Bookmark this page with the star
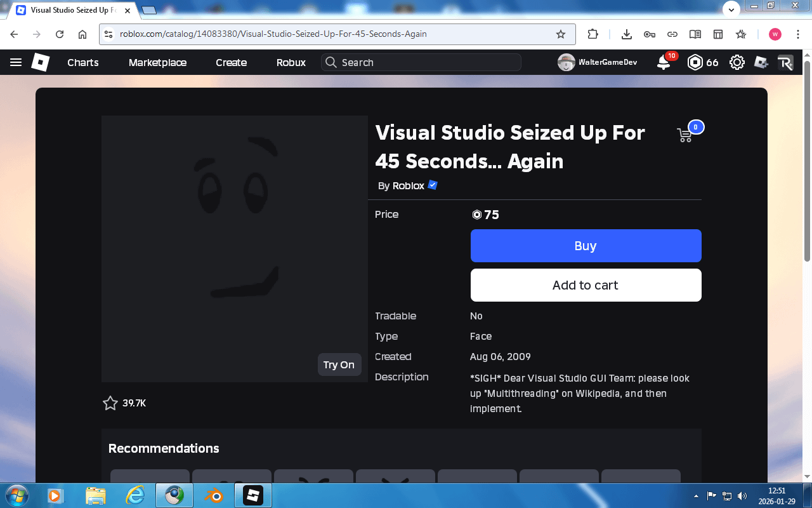The width and height of the screenshot is (812, 508). tap(560, 34)
